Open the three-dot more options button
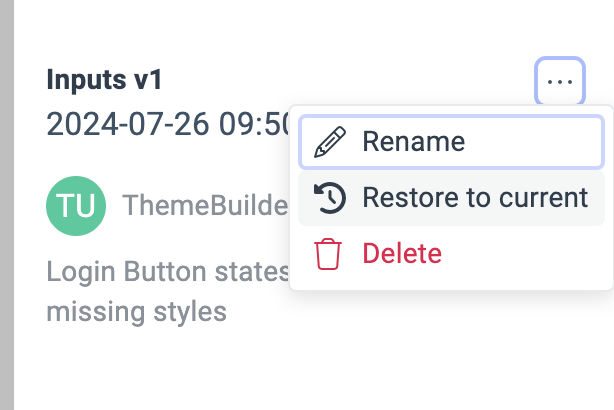Viewport: 614px width, 410px height. coord(560,81)
